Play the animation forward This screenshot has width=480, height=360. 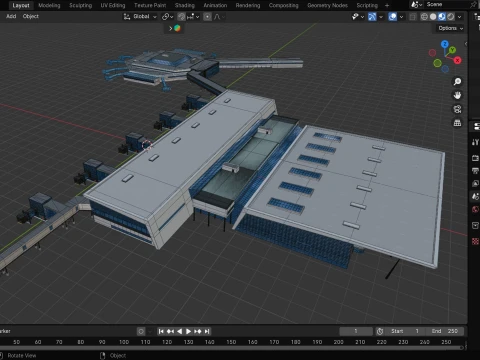188,331
